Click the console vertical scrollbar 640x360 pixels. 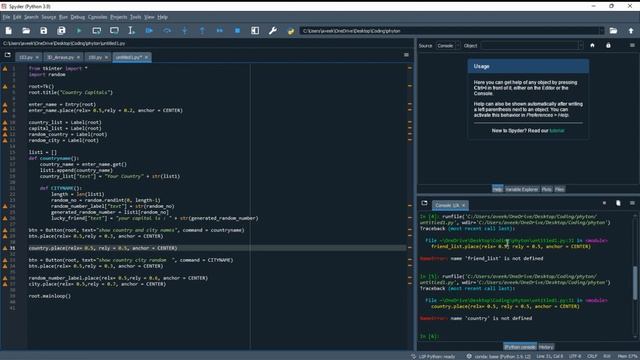click(x=635, y=282)
